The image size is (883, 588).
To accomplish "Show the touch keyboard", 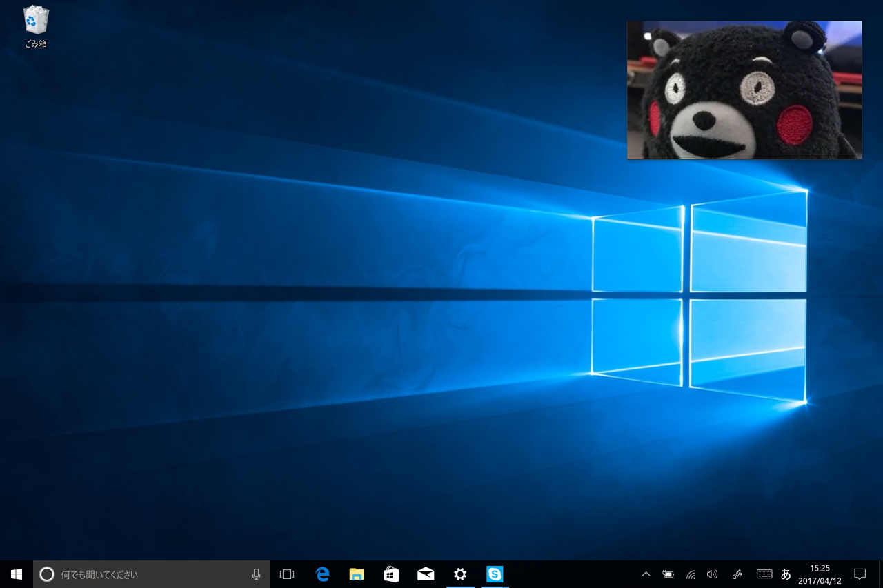I will (x=763, y=574).
